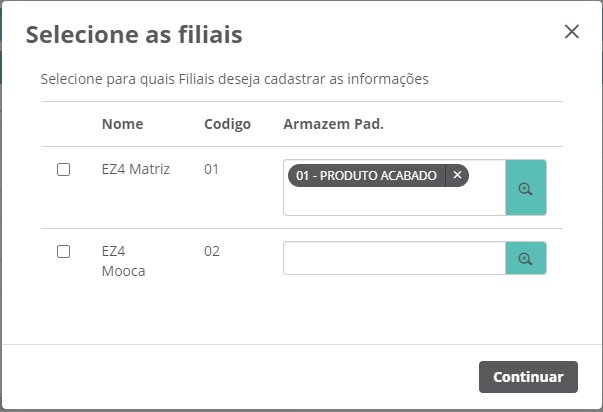Click empty area of EZ4 Matriz warehouse field
Screen dimensions: 603x412
pos(395,202)
